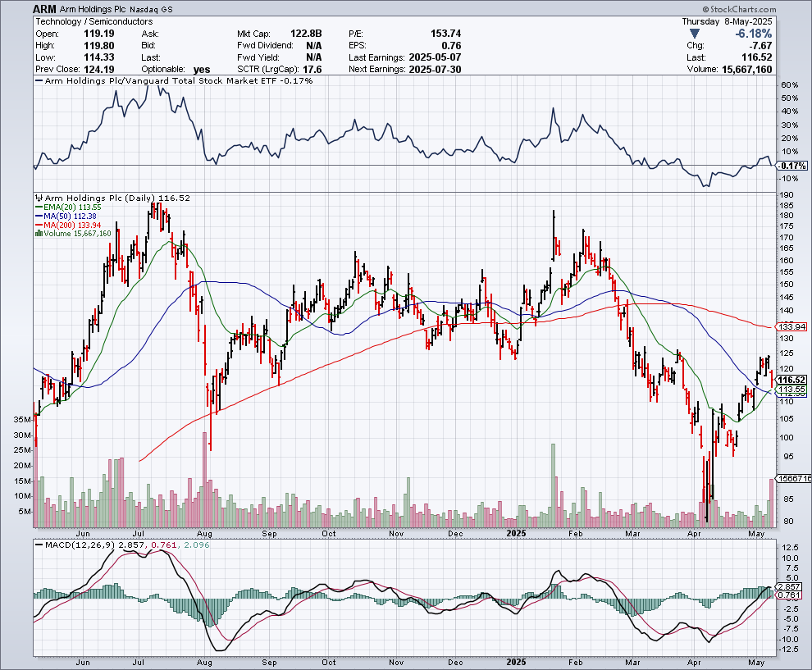Click the Volume value 15,667,160 in header

746,70
